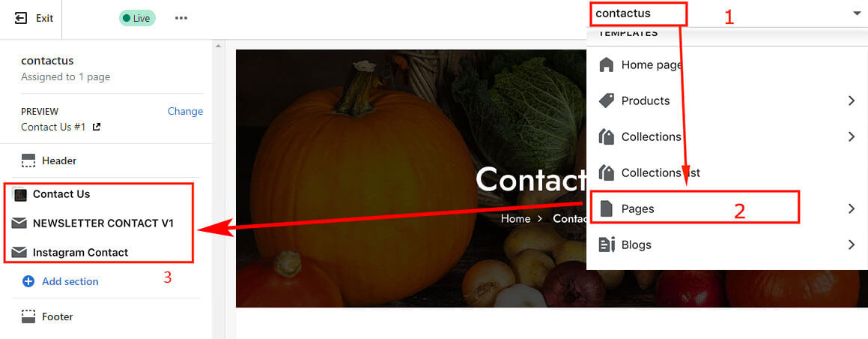868x339 pixels.
Task: Open the three-dot more actions menu
Action: (181, 18)
